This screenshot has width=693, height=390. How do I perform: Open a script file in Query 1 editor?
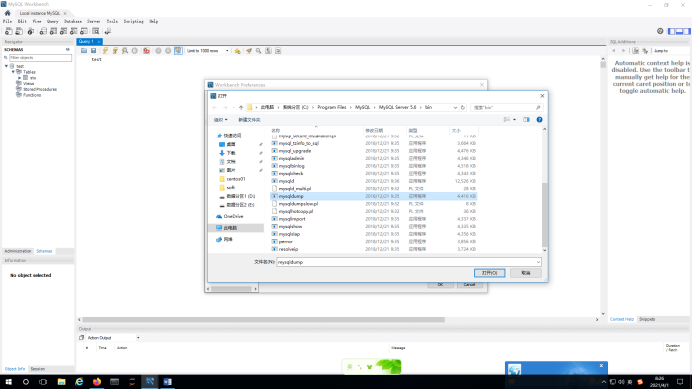(x=84, y=51)
